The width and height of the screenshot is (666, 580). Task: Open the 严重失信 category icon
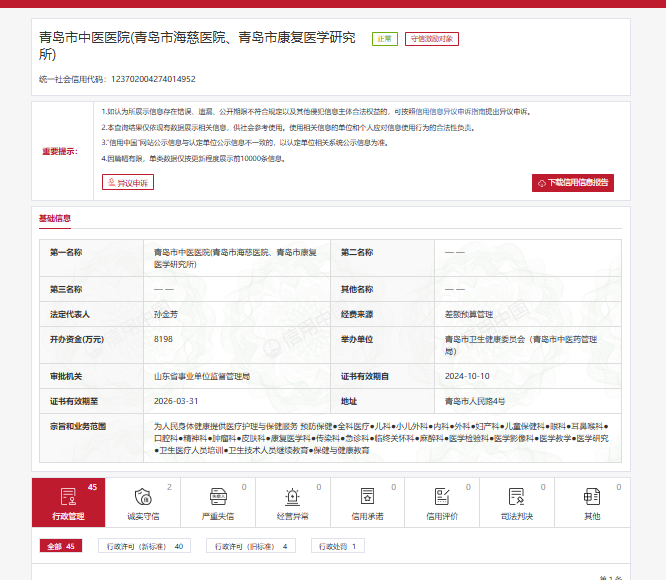tap(218, 496)
